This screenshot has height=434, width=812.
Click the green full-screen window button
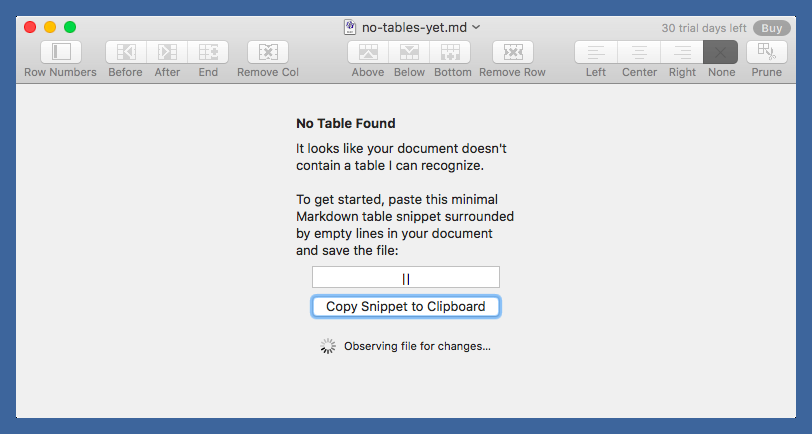tap(70, 27)
